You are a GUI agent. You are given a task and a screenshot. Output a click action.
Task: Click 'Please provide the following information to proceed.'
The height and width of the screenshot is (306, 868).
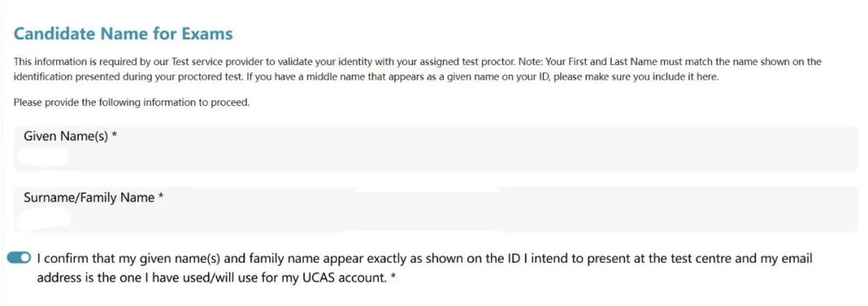pyautogui.click(x=132, y=103)
